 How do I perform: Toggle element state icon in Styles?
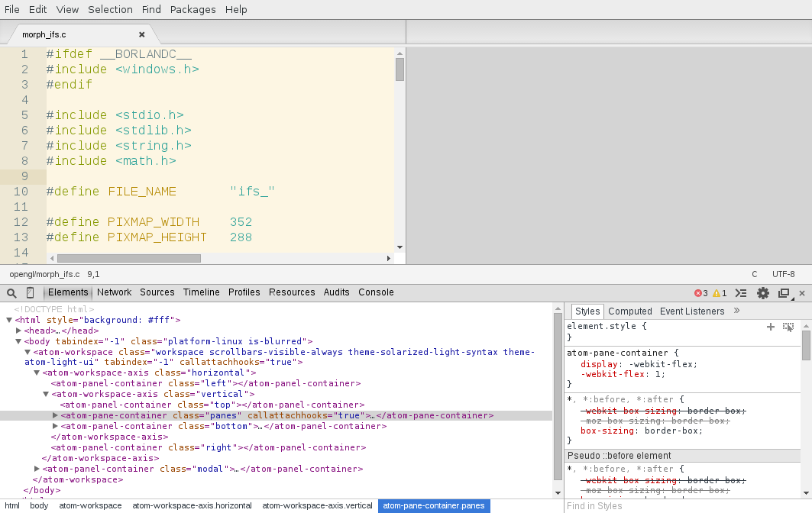coord(788,327)
